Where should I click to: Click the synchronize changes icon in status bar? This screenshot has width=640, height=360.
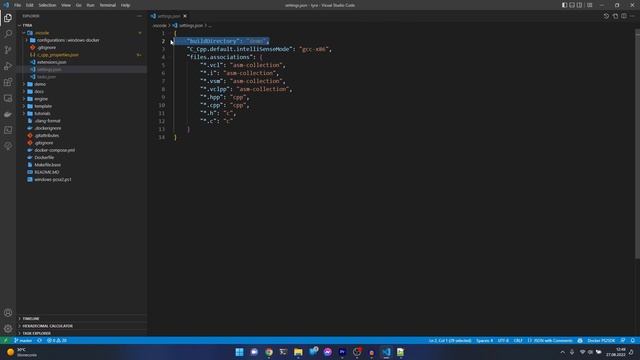coord(40,340)
